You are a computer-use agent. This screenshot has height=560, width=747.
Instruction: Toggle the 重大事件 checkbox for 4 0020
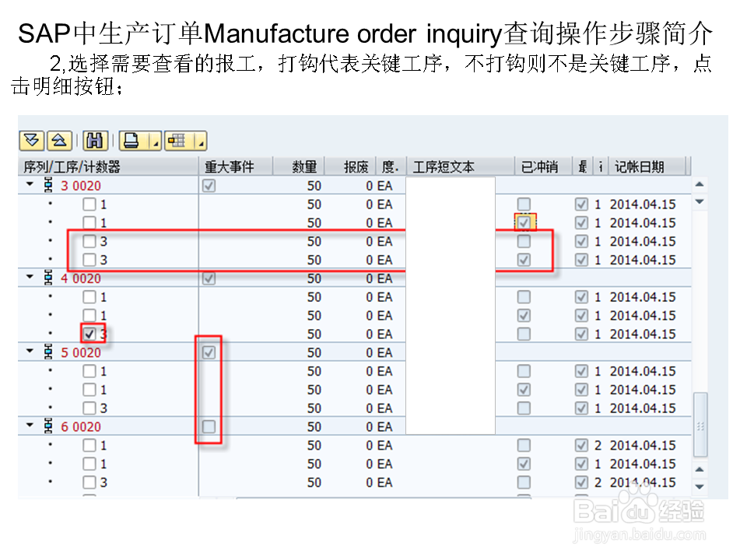209,278
